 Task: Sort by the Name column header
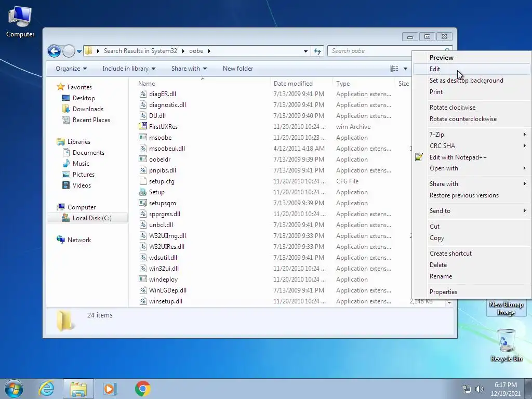pyautogui.click(x=146, y=84)
